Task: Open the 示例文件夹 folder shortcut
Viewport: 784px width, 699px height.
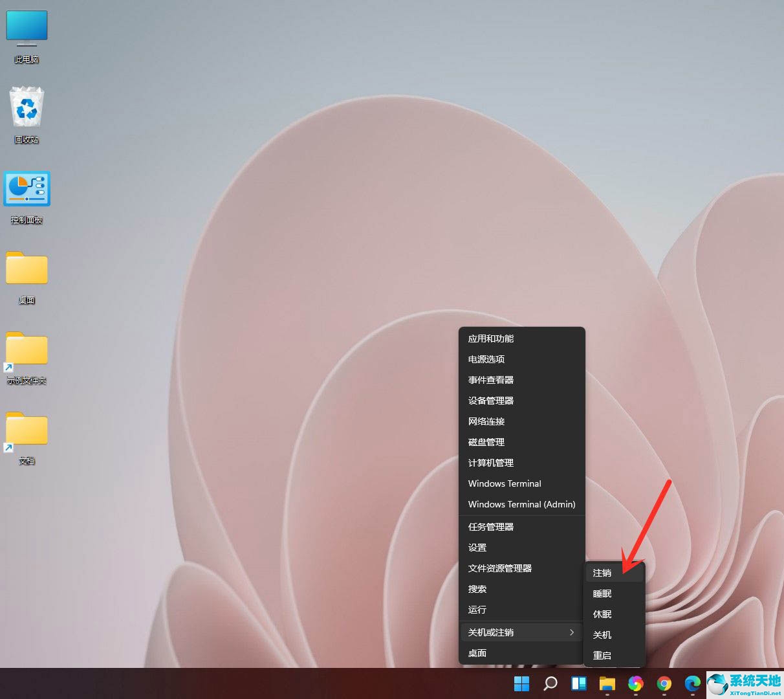Action: point(27,349)
